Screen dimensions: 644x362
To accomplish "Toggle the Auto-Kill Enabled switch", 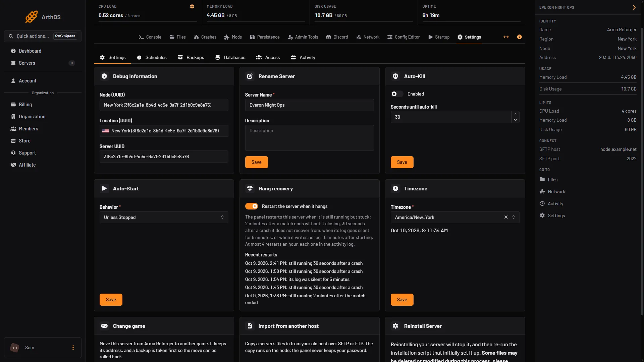I will [397, 94].
